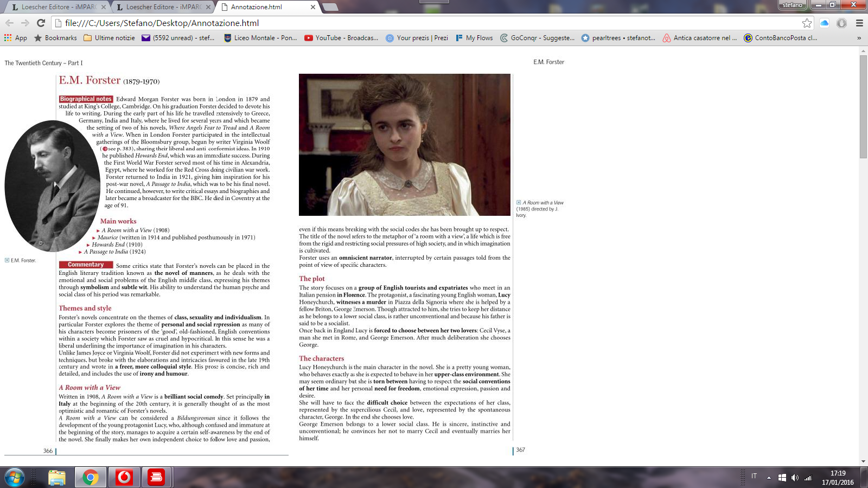This screenshot has width=868, height=488.
Task: Switch to the first Loescher Editore tab
Action: click(x=54, y=7)
